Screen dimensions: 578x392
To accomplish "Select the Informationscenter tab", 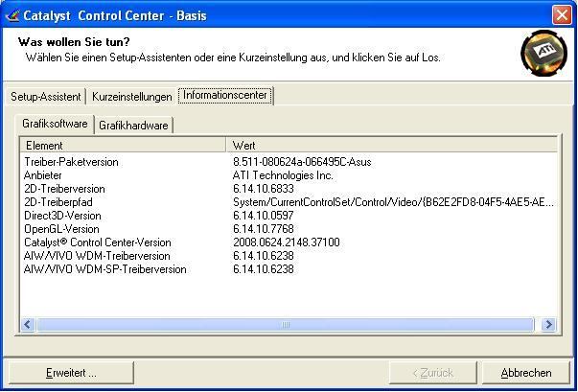I will 225,96.
